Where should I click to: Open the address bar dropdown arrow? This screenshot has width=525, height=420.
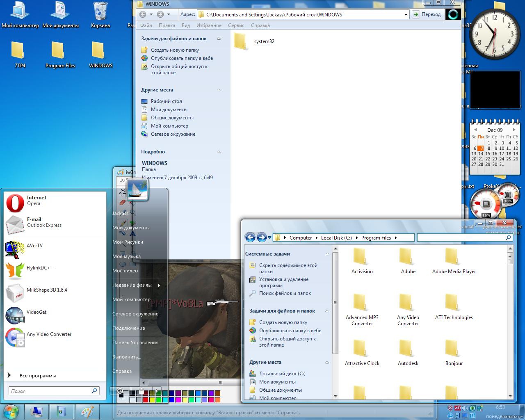pyautogui.click(x=406, y=15)
